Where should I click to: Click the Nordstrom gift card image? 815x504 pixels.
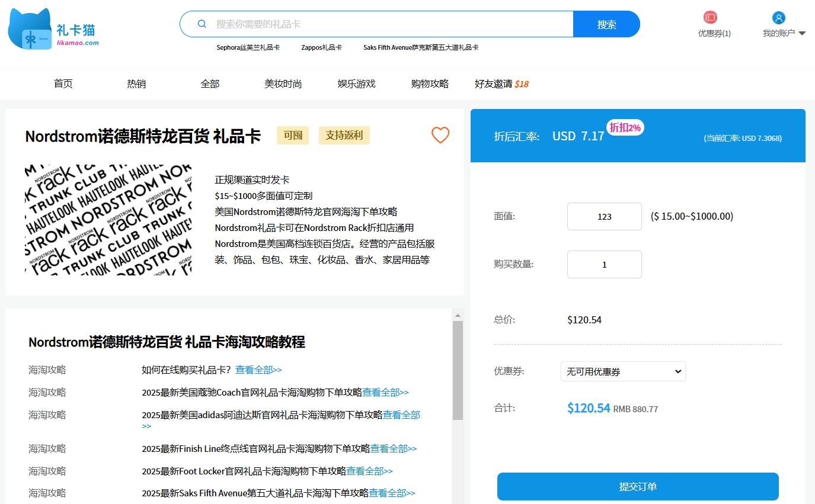pyautogui.click(x=108, y=220)
